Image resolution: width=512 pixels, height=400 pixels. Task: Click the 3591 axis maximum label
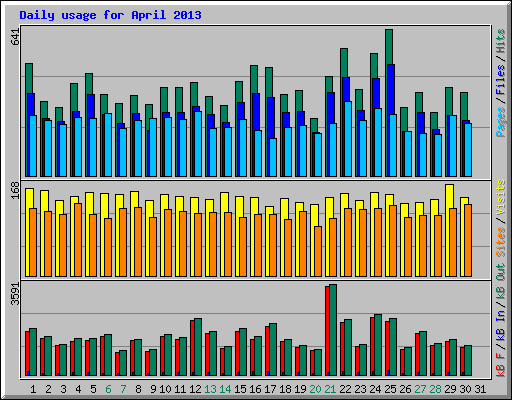pos(15,294)
